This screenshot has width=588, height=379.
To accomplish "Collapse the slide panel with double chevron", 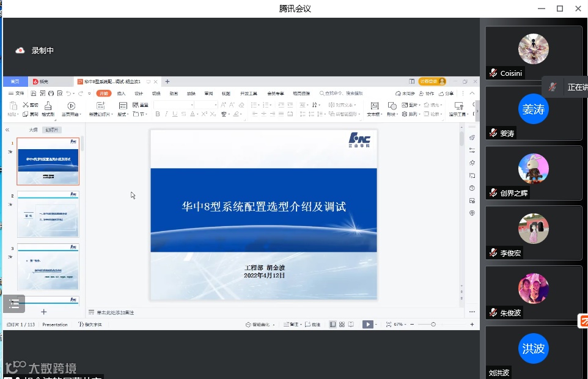I will pos(7,130).
